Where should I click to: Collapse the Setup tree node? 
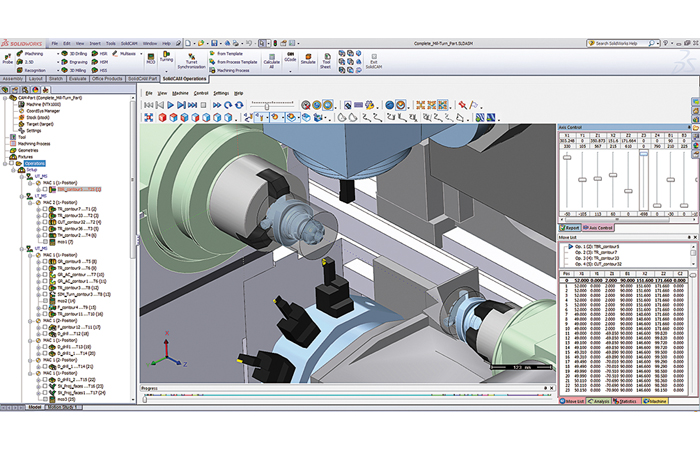coord(14,170)
